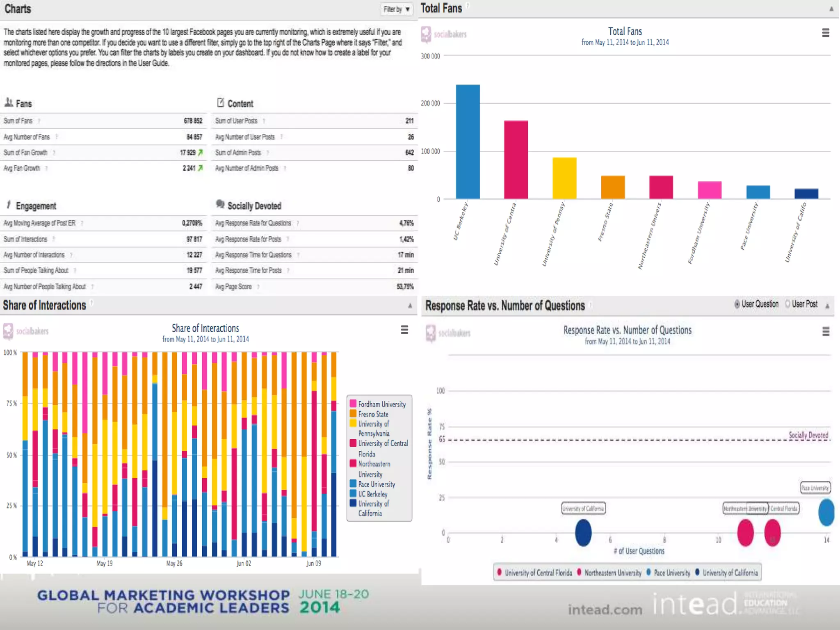Open the Response Rate chart hamburger menu
This screenshot has width=840, height=630.
click(826, 331)
